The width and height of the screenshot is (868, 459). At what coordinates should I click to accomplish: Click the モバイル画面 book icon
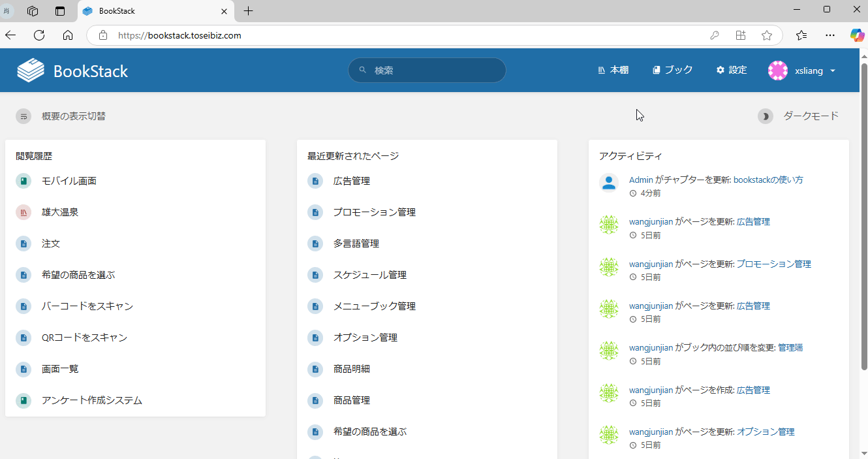pyautogui.click(x=23, y=181)
